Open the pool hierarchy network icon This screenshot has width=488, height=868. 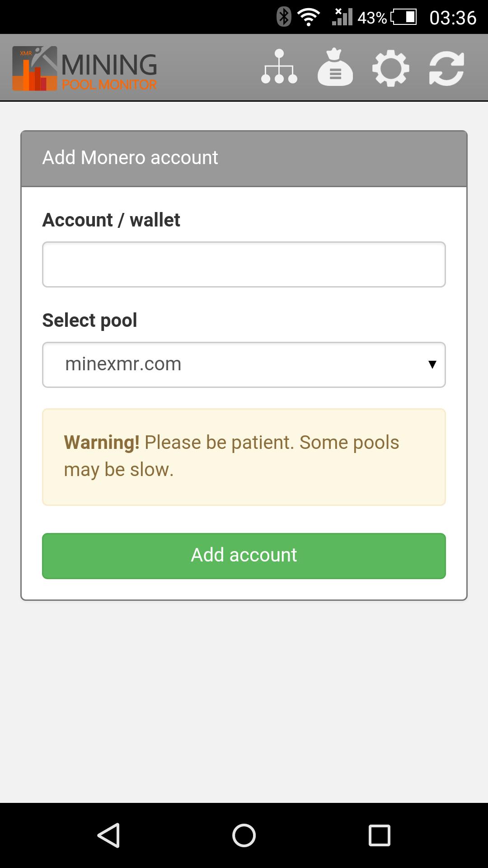279,67
